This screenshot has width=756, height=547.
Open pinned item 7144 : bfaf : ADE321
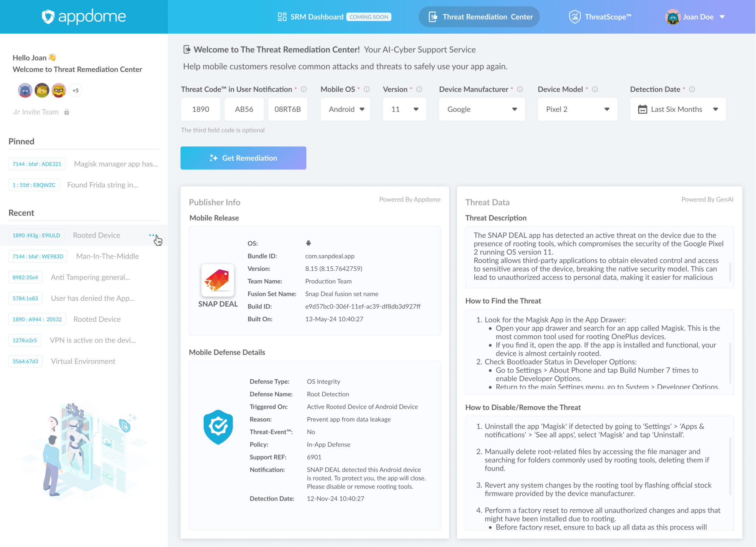(x=37, y=164)
